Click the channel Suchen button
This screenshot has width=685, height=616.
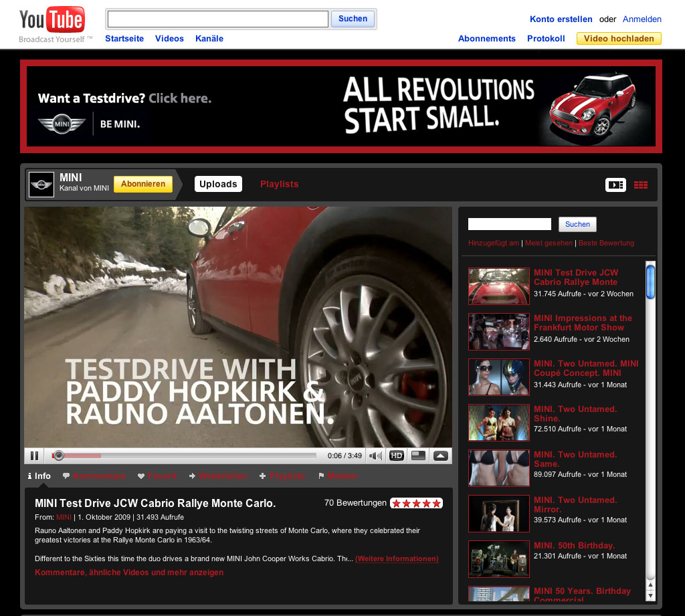[577, 224]
